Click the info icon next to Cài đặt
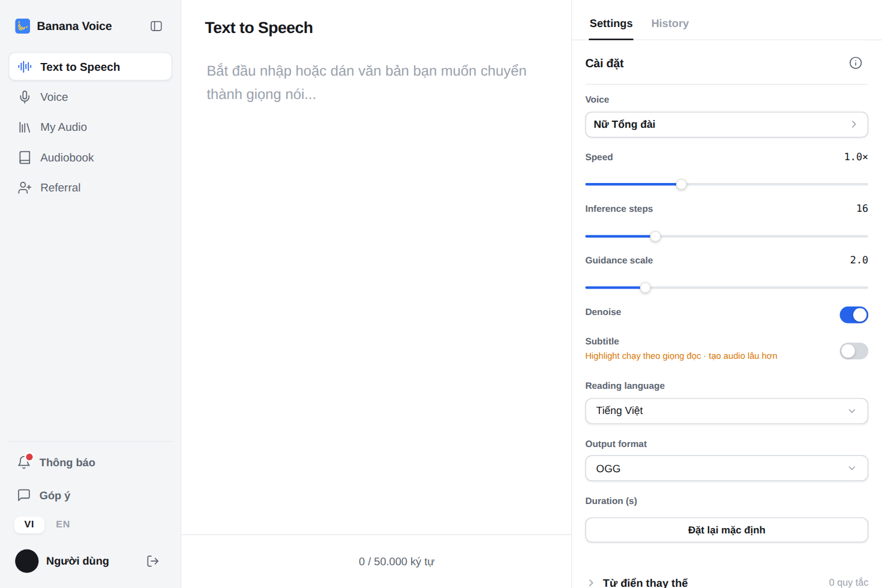The height and width of the screenshot is (588, 882). point(856,63)
